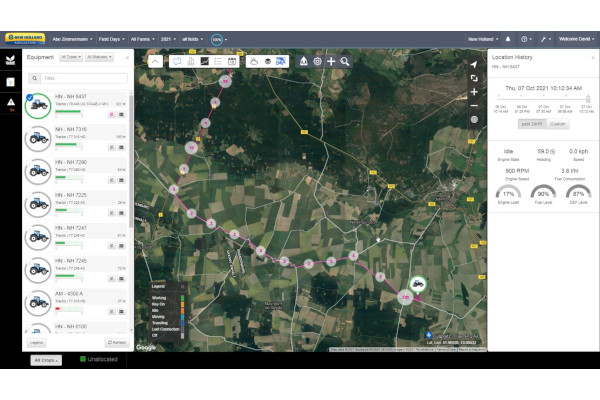This screenshot has width=600, height=400.
Task: Select the bar chart view icon
Action: click(191, 61)
